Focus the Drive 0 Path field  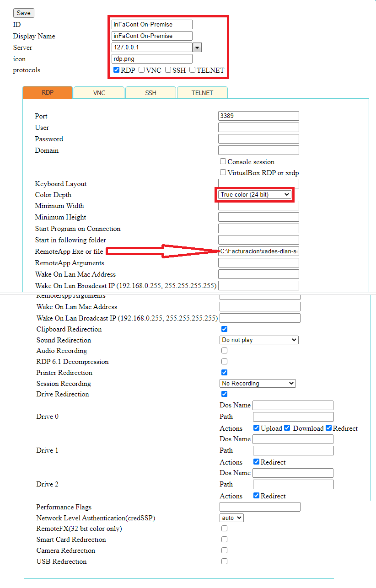click(x=293, y=417)
